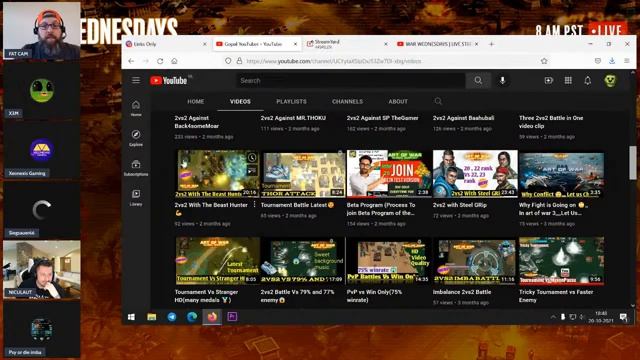Open the YouTube hamburger guide menu

pos(136,80)
